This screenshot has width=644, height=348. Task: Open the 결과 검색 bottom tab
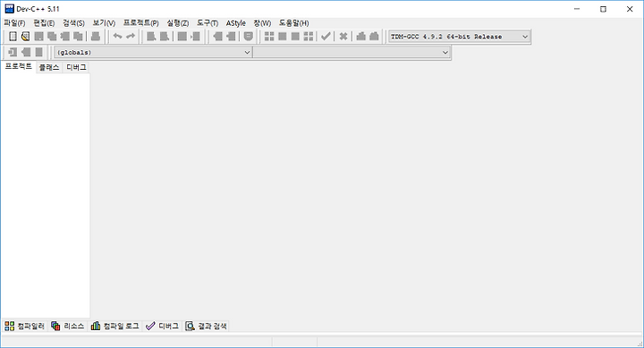pyautogui.click(x=207, y=326)
